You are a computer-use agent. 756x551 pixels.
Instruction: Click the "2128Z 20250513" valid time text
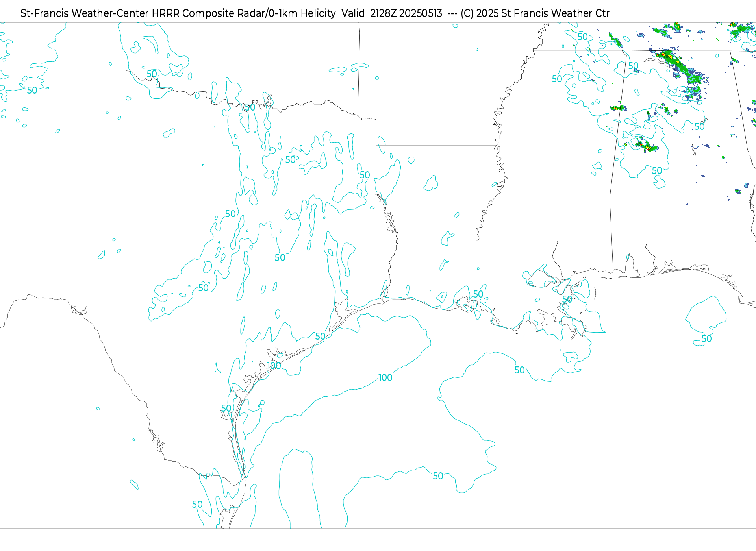click(406, 13)
